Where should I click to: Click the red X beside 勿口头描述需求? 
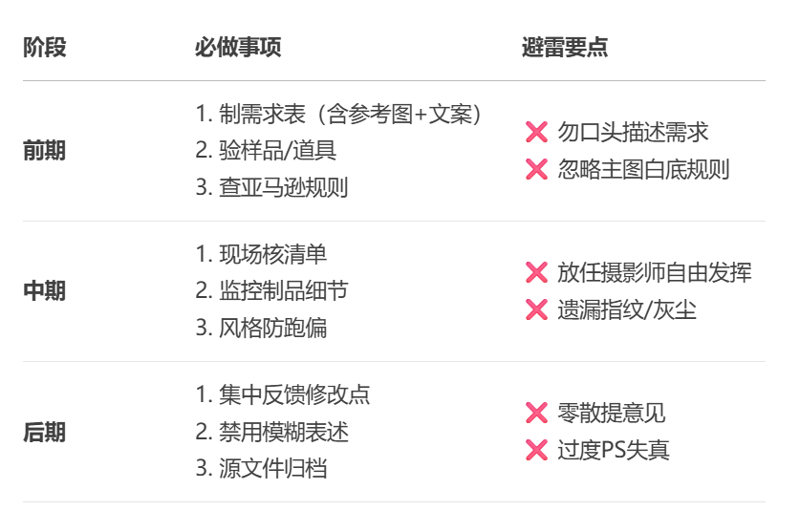tap(536, 132)
